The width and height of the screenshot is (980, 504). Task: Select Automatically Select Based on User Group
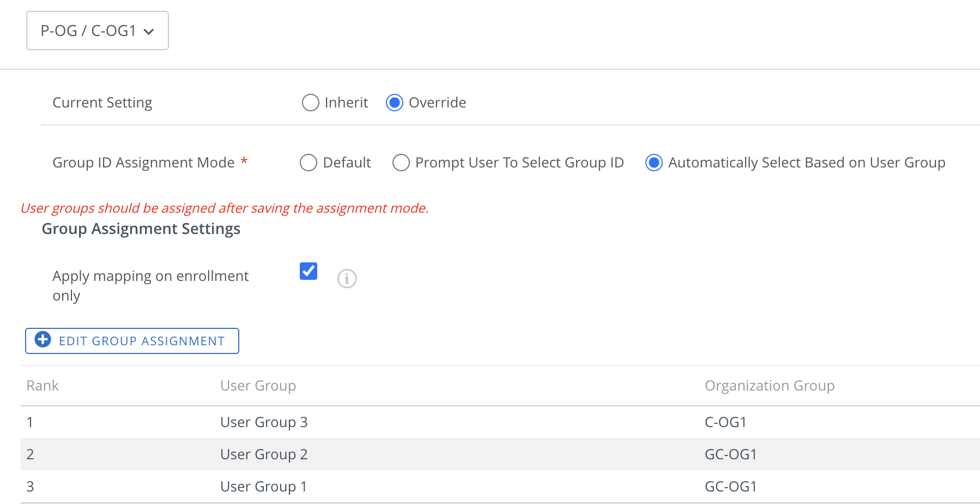(654, 163)
